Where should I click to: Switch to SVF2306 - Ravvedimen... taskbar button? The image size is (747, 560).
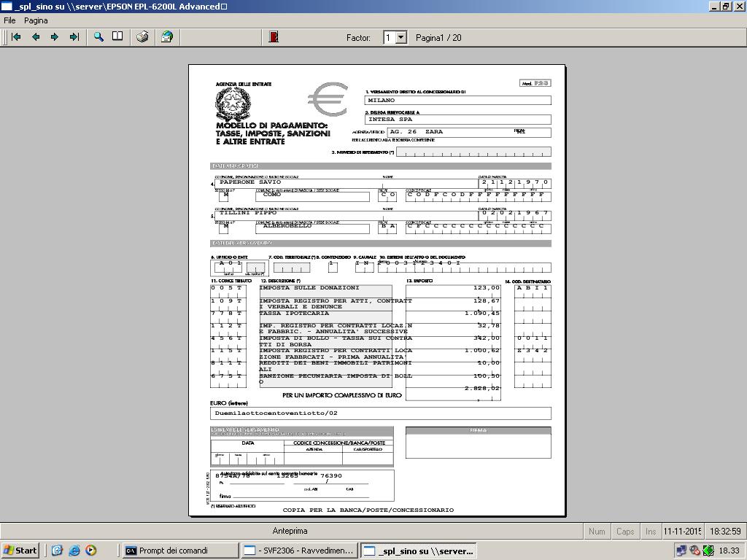pyautogui.click(x=298, y=551)
